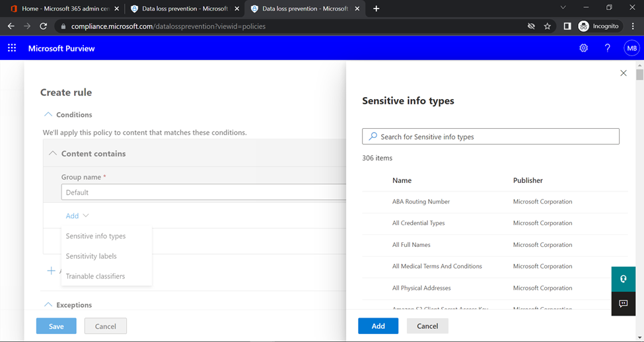Cancel the Create rule form
Screen dimensions: 644x342
pos(106,326)
